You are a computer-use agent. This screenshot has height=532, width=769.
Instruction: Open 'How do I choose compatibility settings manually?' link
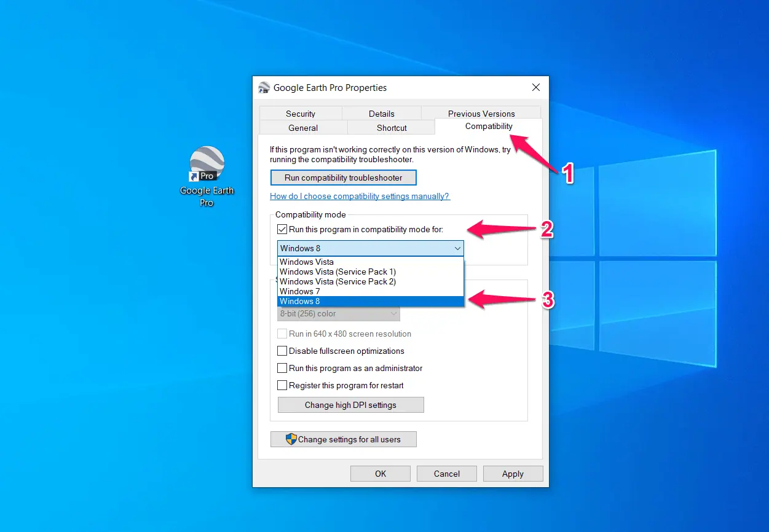coord(360,196)
